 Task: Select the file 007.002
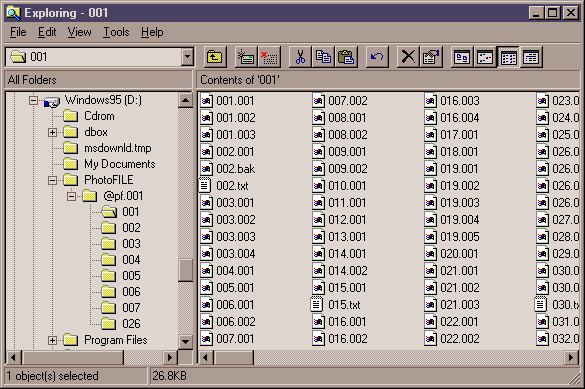[x=340, y=101]
